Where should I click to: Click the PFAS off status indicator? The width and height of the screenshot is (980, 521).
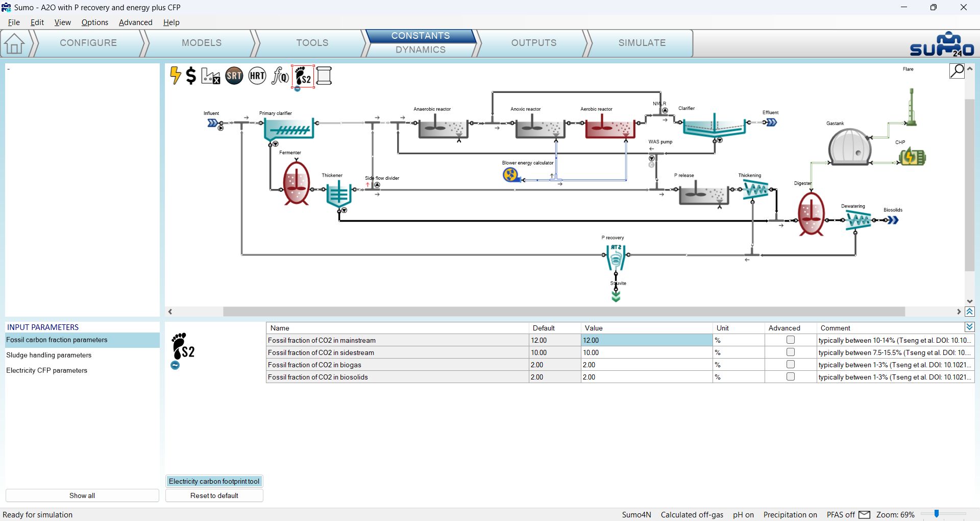point(841,515)
